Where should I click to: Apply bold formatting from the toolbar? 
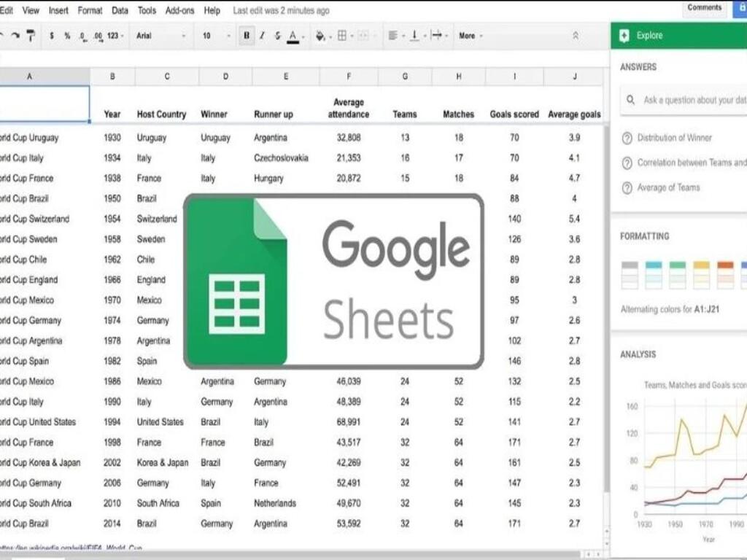tap(246, 35)
